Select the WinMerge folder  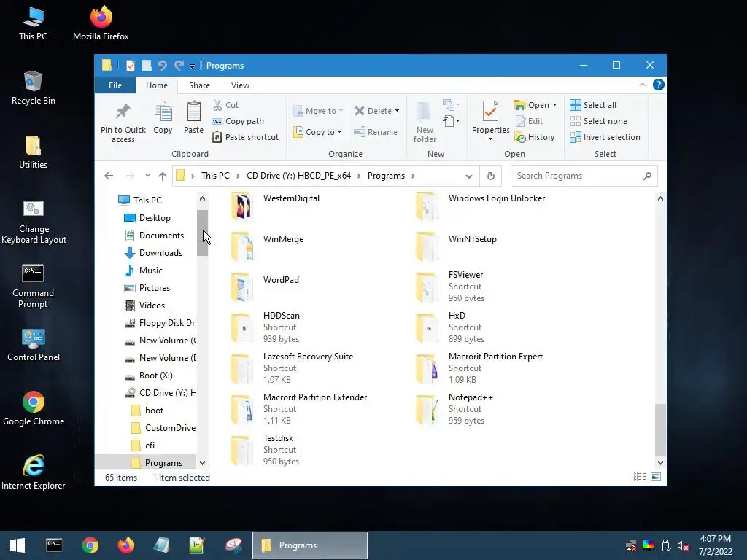pos(283,239)
